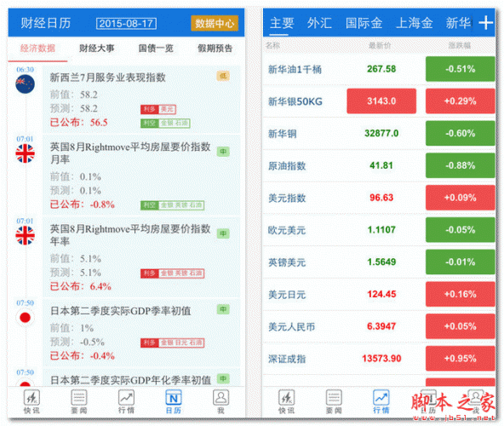
Task: Click -0.01% change button for 英镑美元
Action: point(461,262)
